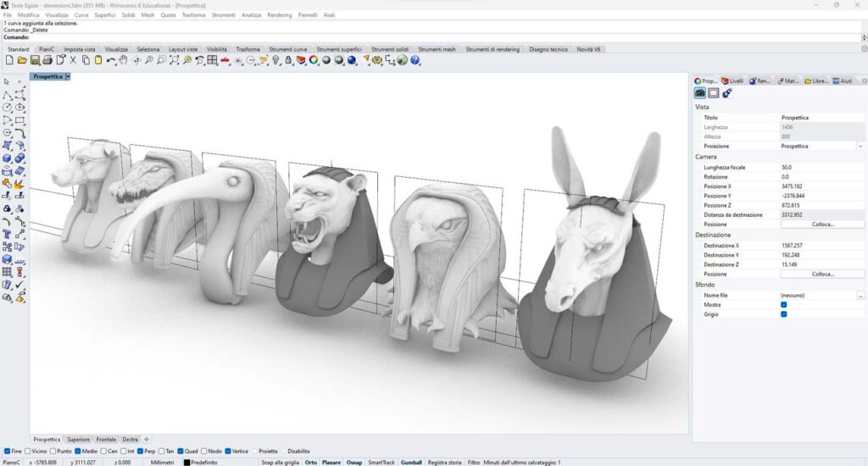Click the blue question mark help icon
868x466 pixels.
tap(415, 60)
